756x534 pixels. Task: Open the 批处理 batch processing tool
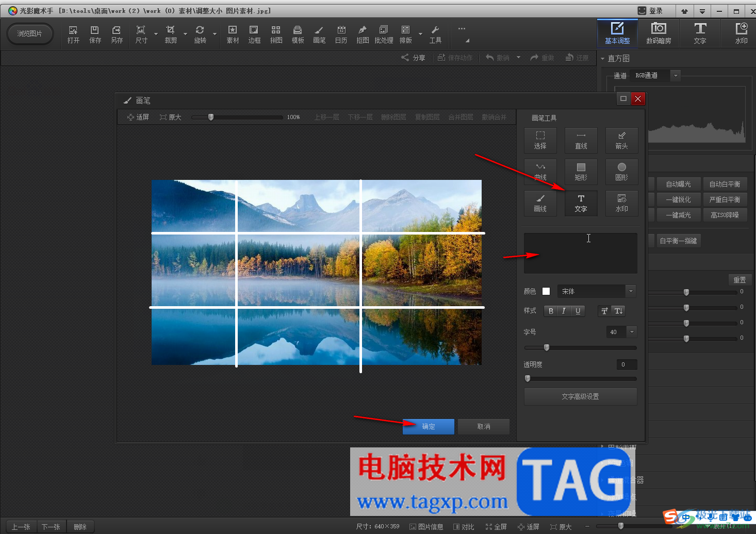pos(384,35)
